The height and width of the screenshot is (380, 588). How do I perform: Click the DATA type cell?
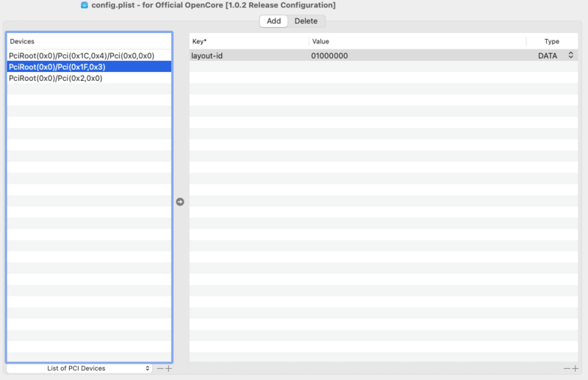548,56
